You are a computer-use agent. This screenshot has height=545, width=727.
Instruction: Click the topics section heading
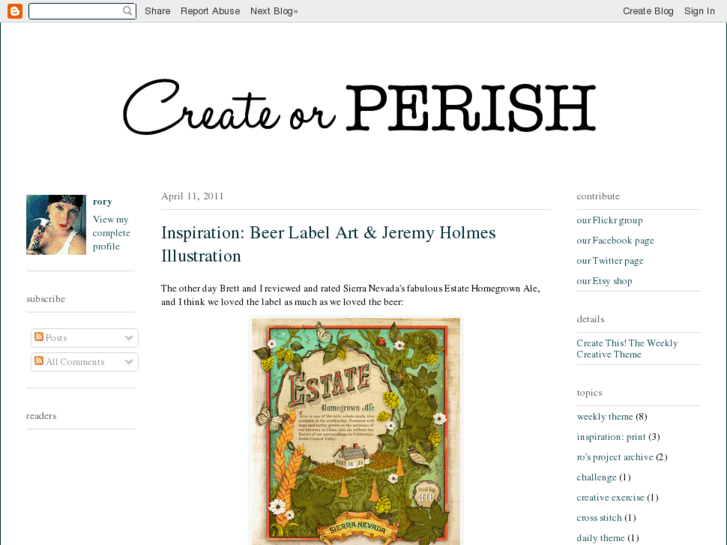coord(589,392)
